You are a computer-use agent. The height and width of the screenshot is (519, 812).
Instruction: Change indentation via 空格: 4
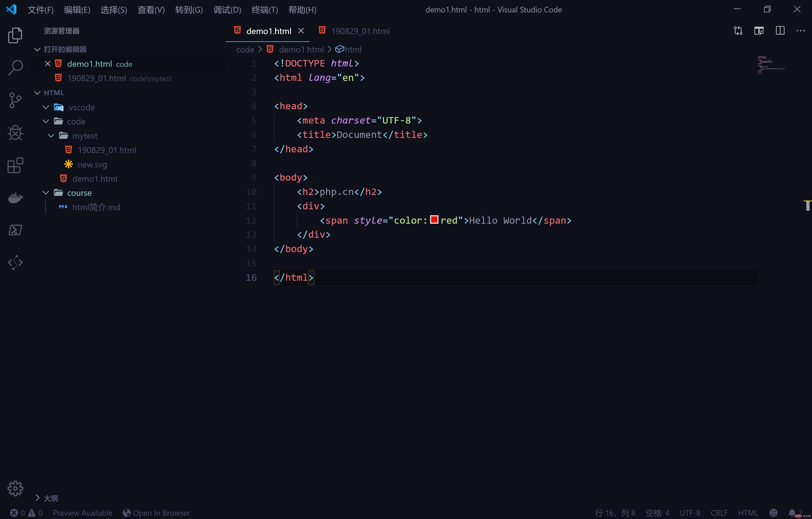657,513
